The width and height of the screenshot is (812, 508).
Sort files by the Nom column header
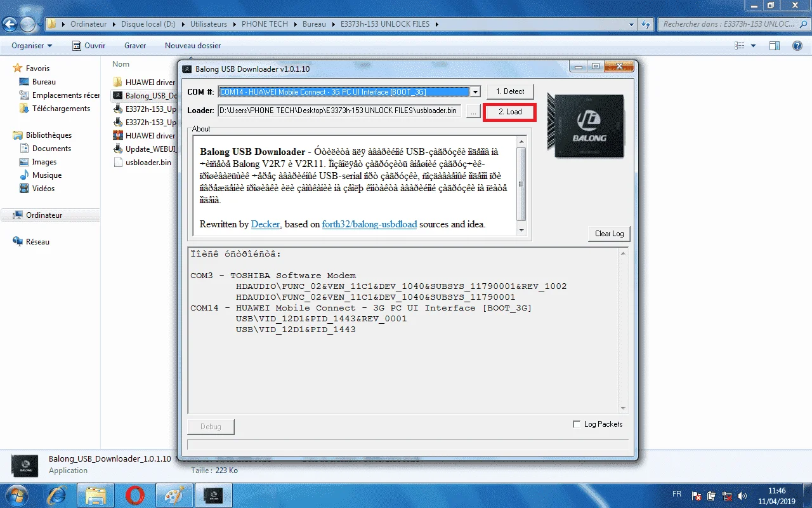[121, 64]
